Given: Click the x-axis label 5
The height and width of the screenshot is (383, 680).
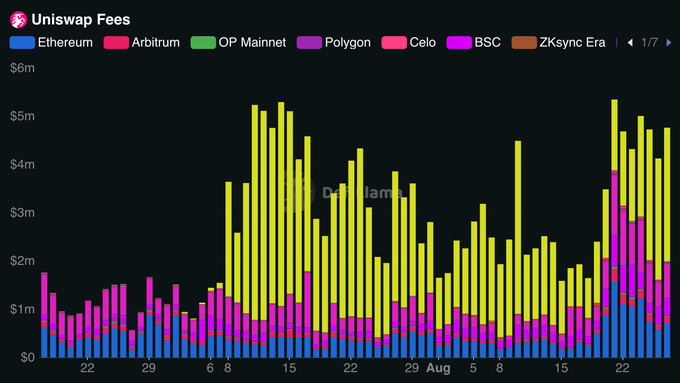Looking at the screenshot, I should click(473, 368).
